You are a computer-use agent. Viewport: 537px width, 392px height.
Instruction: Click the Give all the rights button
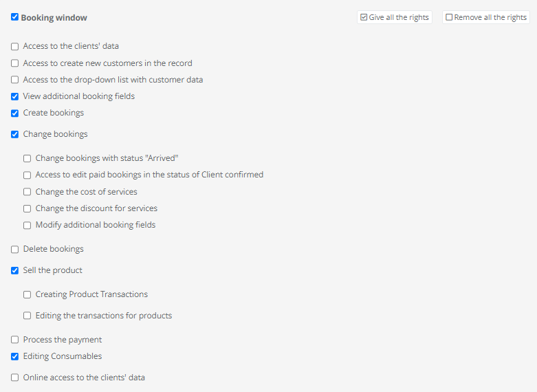(x=394, y=17)
